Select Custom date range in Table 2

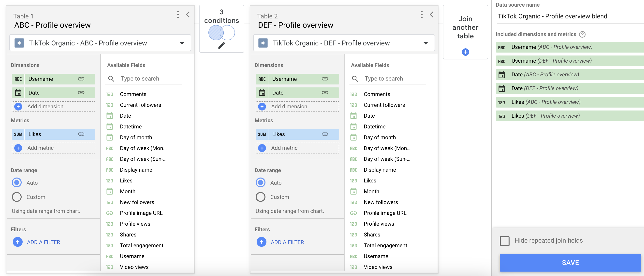point(261,197)
